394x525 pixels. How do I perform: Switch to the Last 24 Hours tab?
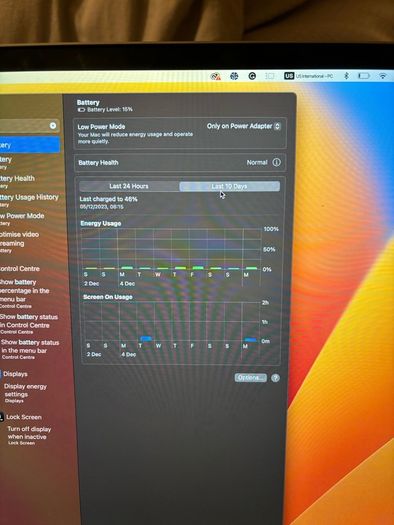point(129,186)
